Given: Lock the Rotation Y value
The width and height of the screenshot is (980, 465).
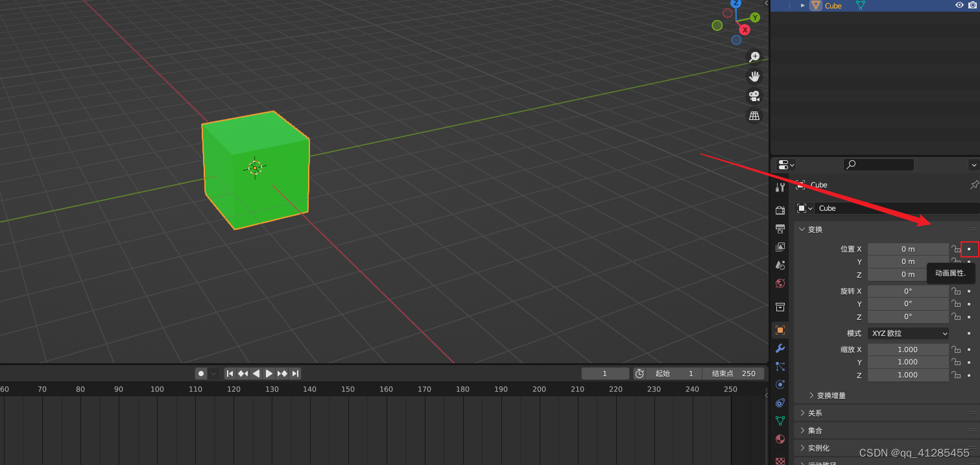Looking at the screenshot, I should 956,304.
